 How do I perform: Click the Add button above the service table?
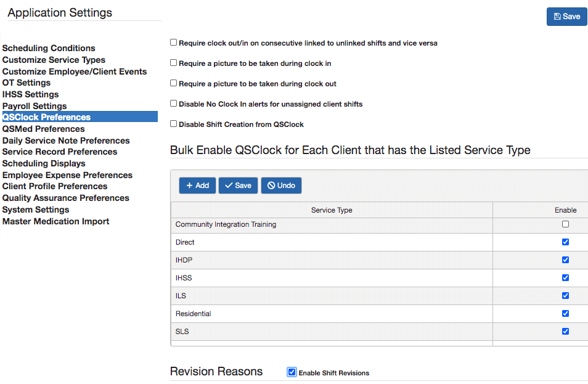click(x=197, y=185)
